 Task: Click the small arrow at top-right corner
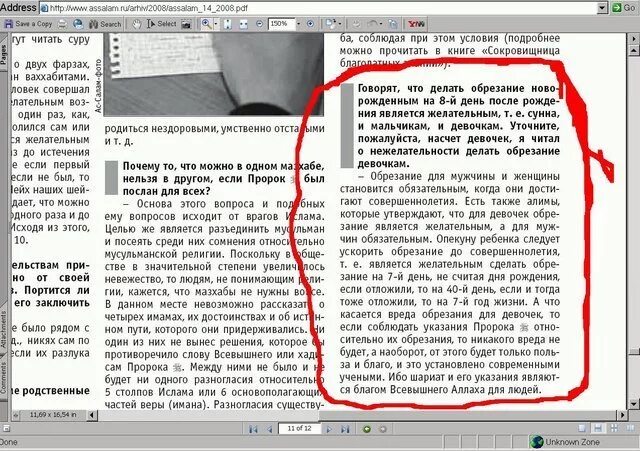pos(633,39)
